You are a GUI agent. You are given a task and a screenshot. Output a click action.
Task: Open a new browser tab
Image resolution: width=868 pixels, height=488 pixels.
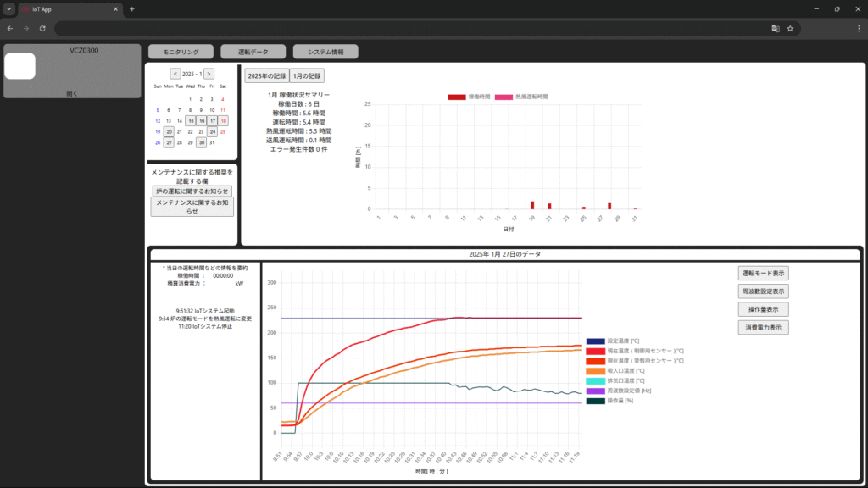coord(132,9)
